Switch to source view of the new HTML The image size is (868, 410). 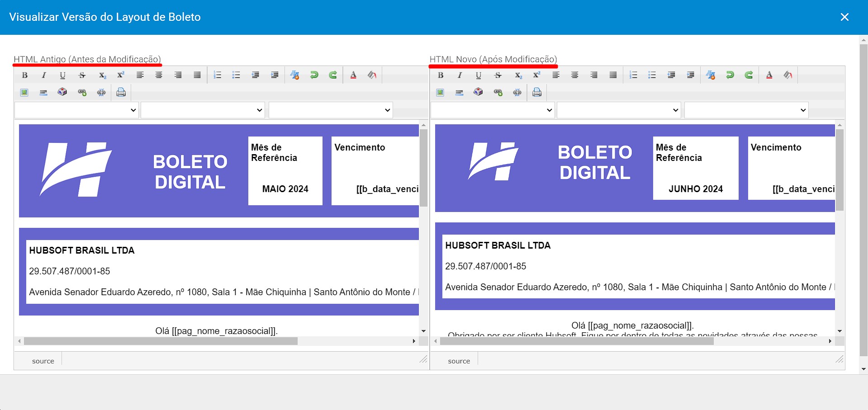(x=459, y=360)
